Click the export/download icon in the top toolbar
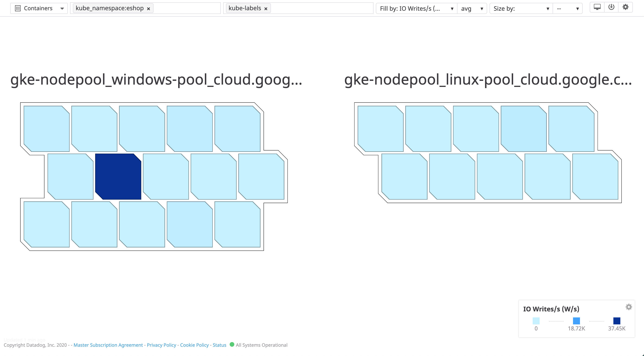This screenshot has width=644, height=356. coord(611,7)
